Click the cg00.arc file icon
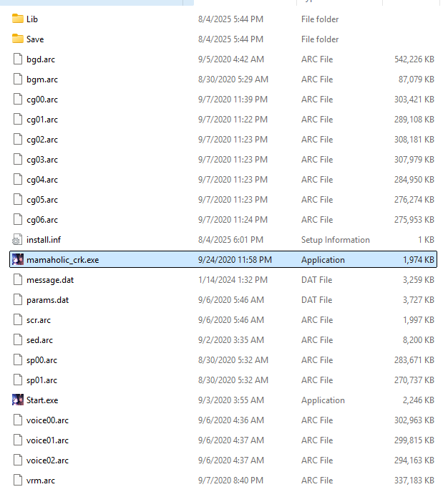This screenshot has width=448, height=497. pos(18,100)
